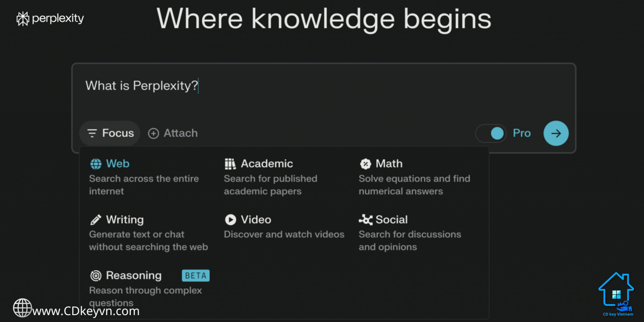Pick the Math focus icon
The width and height of the screenshot is (644, 322).
click(x=365, y=164)
